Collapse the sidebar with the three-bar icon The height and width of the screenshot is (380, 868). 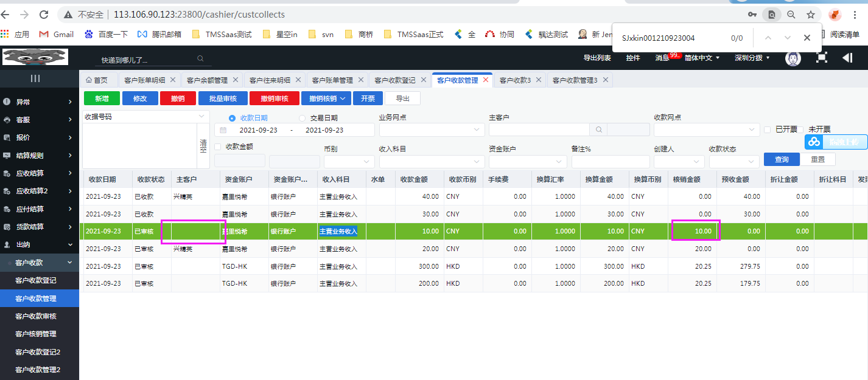point(35,78)
